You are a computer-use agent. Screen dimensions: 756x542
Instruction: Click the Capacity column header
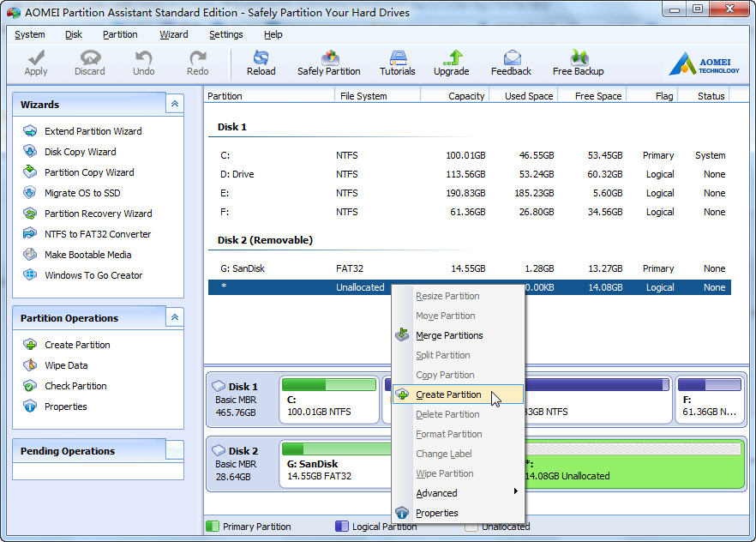coord(465,96)
